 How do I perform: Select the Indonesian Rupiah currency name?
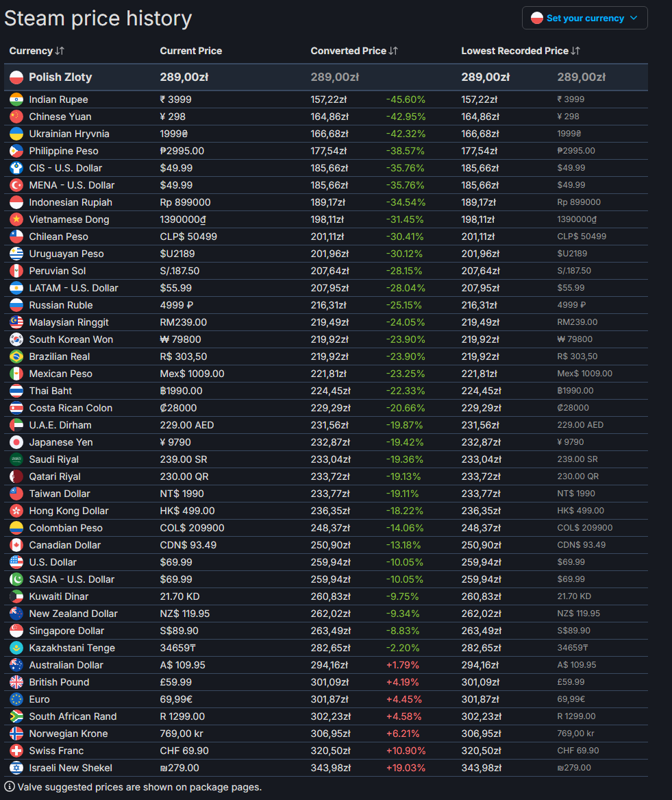coord(71,202)
